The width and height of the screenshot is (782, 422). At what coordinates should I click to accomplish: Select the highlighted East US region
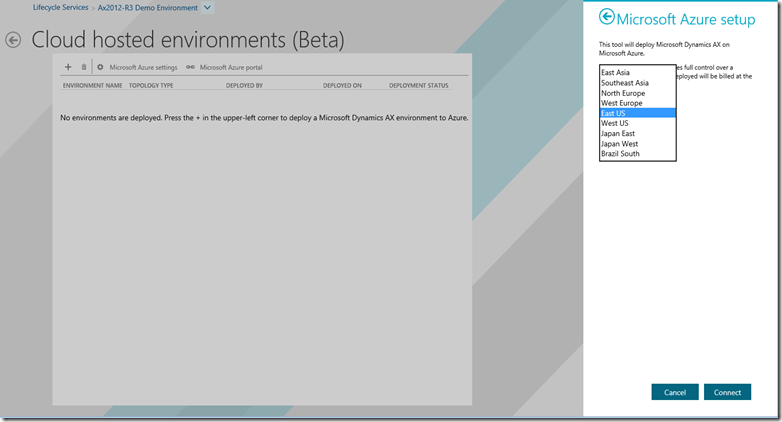pos(637,113)
